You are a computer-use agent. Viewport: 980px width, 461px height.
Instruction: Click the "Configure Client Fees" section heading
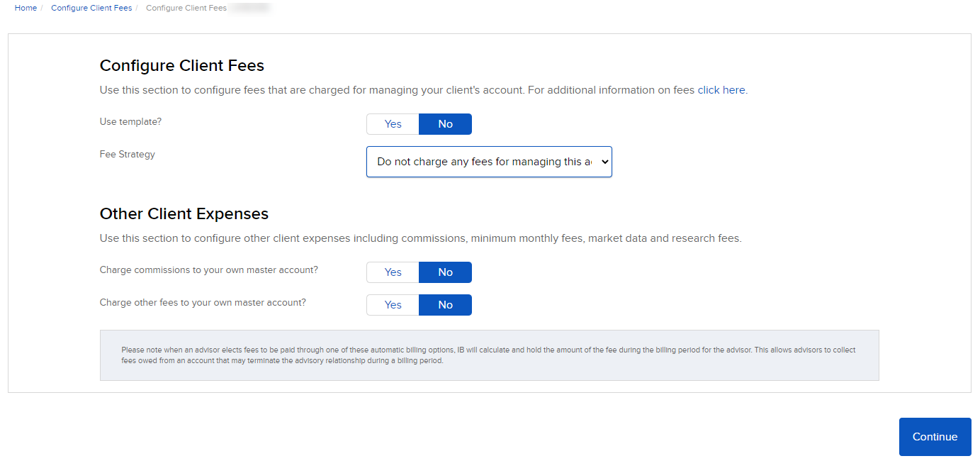click(181, 65)
